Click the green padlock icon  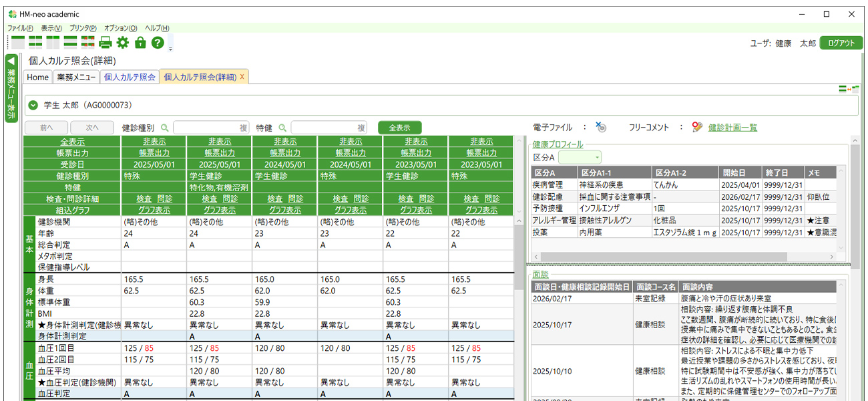pyautogui.click(x=140, y=43)
